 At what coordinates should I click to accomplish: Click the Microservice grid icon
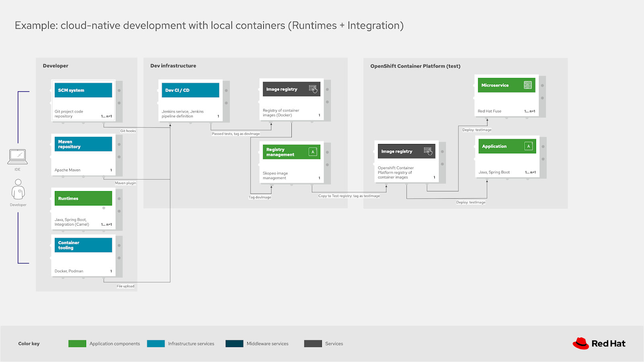[x=528, y=85]
